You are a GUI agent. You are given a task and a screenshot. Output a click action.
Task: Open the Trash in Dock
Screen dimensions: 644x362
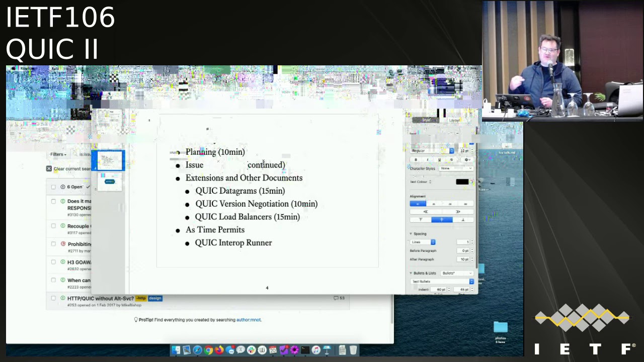353,349
